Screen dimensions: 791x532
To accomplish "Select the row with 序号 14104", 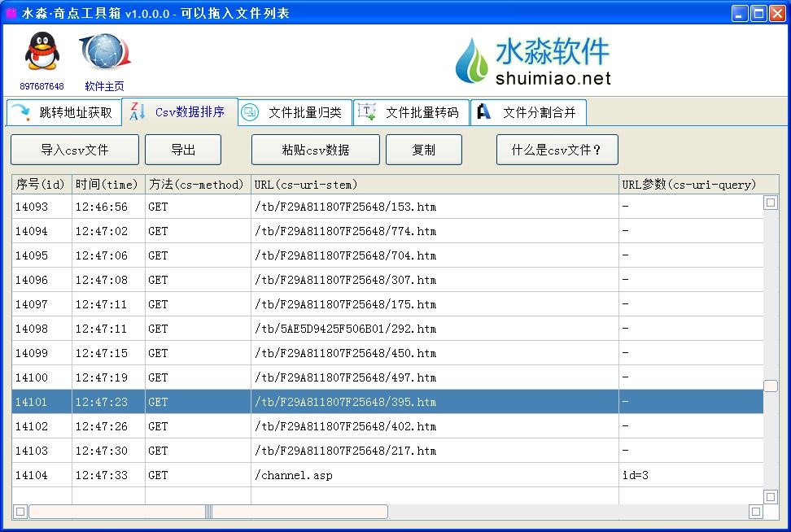I will [x=326, y=475].
